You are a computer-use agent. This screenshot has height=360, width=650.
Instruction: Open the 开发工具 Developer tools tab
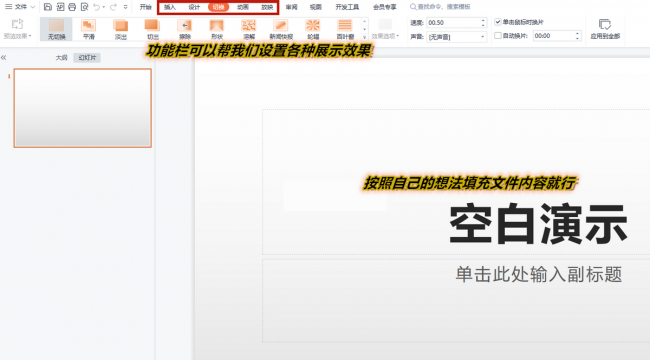[347, 7]
